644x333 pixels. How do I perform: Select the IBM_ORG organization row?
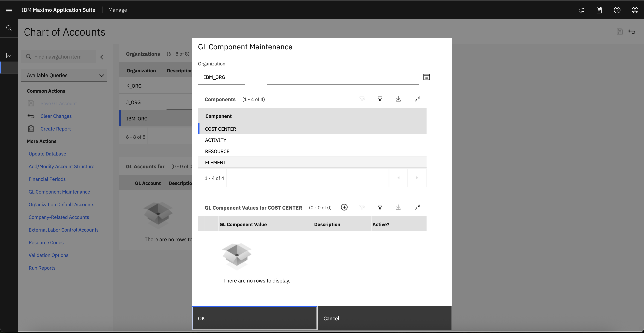point(156,118)
